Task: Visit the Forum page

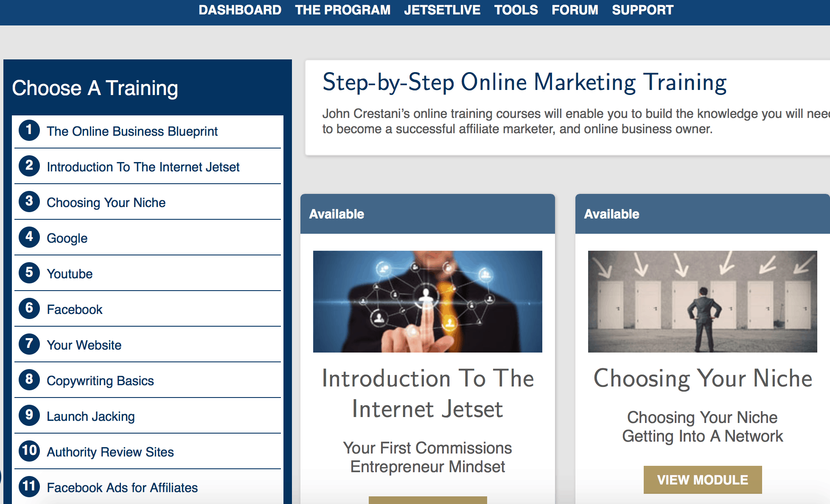Action: coord(575,10)
